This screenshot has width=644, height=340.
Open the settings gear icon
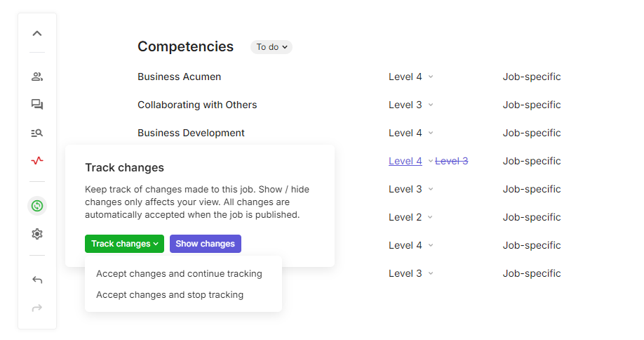coord(37,234)
